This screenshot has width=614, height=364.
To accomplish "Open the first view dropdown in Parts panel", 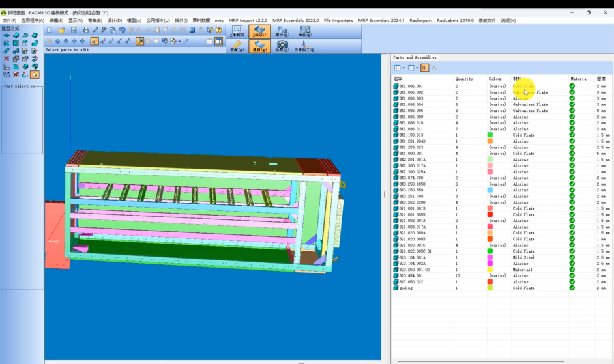I will click(x=403, y=68).
